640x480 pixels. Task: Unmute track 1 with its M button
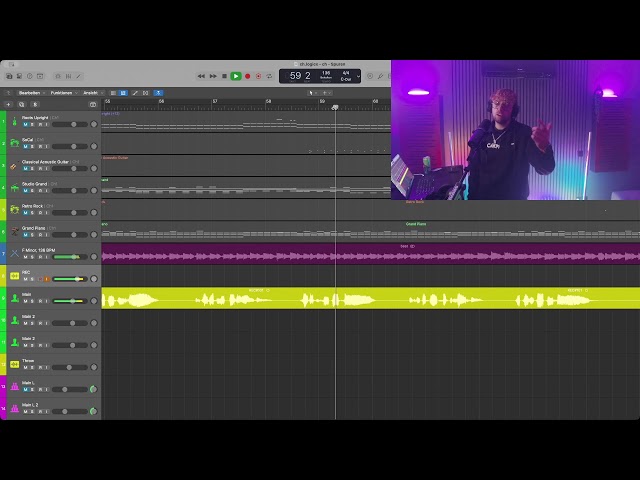(25, 124)
